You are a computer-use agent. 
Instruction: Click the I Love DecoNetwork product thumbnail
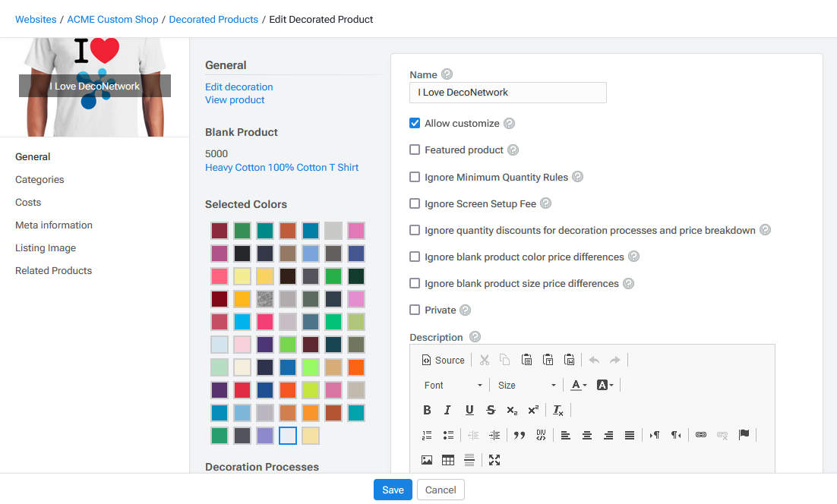[95, 87]
